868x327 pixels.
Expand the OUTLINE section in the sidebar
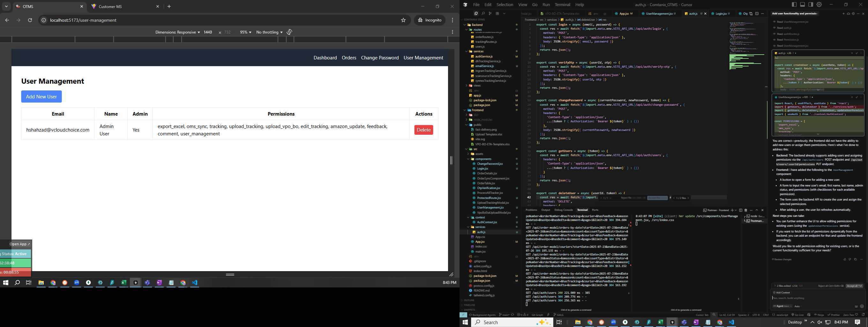click(x=469, y=300)
